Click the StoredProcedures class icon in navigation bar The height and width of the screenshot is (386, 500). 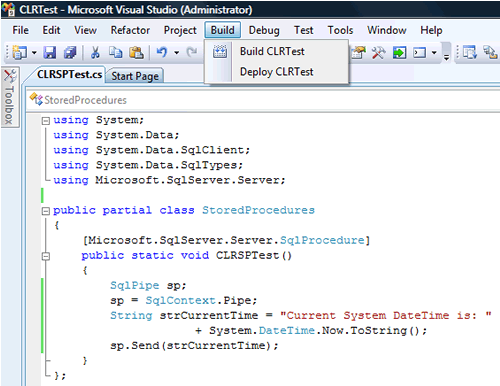[x=36, y=99]
